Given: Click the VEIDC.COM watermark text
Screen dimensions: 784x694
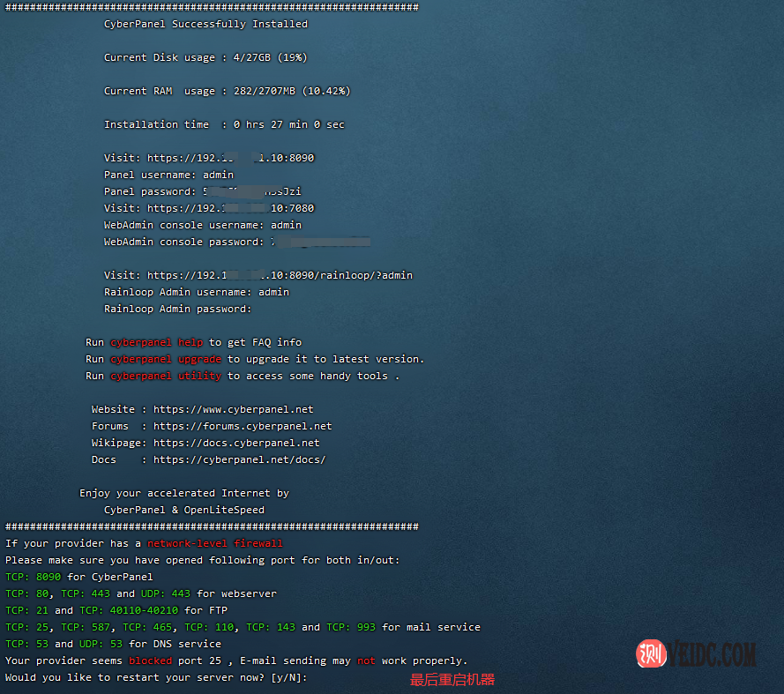Looking at the screenshot, I should tap(712, 654).
